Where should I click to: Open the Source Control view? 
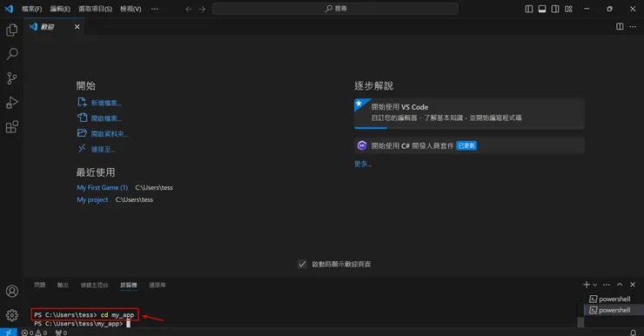coord(12,78)
